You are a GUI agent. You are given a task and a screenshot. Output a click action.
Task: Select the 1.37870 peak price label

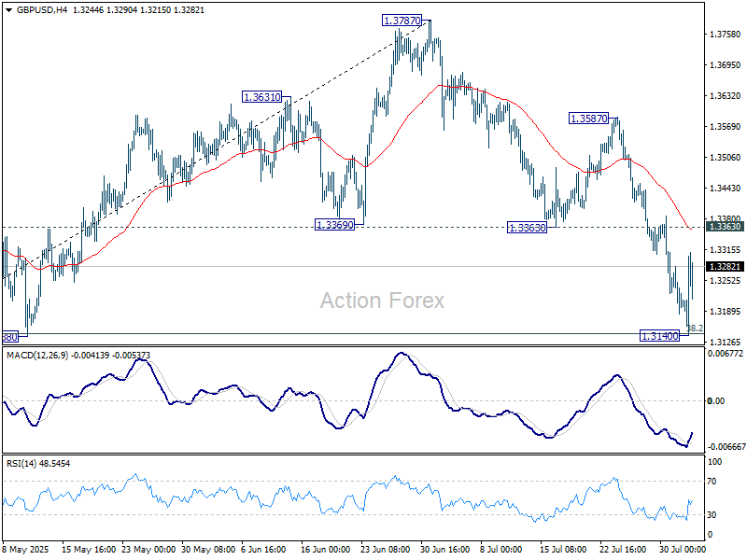400,18
